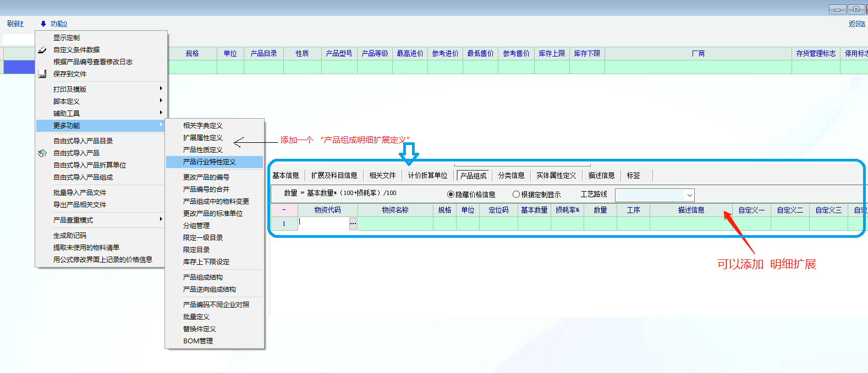Open the 基本信息 tab
The width and height of the screenshot is (868, 373).
285,176
